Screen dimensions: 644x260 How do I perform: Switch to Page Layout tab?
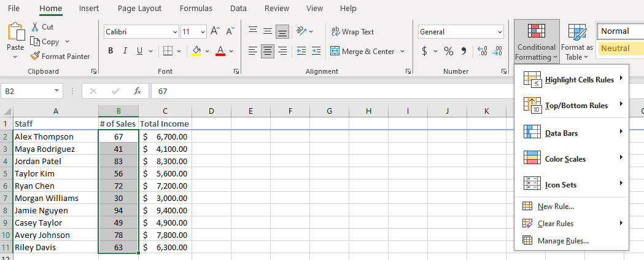139,8
